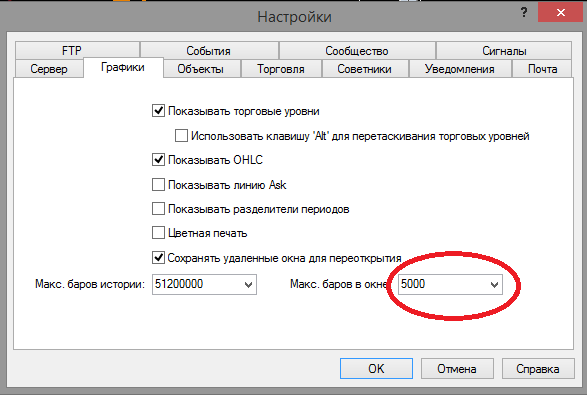Open the Сообщество tab
587x395 pixels.
pos(357,50)
